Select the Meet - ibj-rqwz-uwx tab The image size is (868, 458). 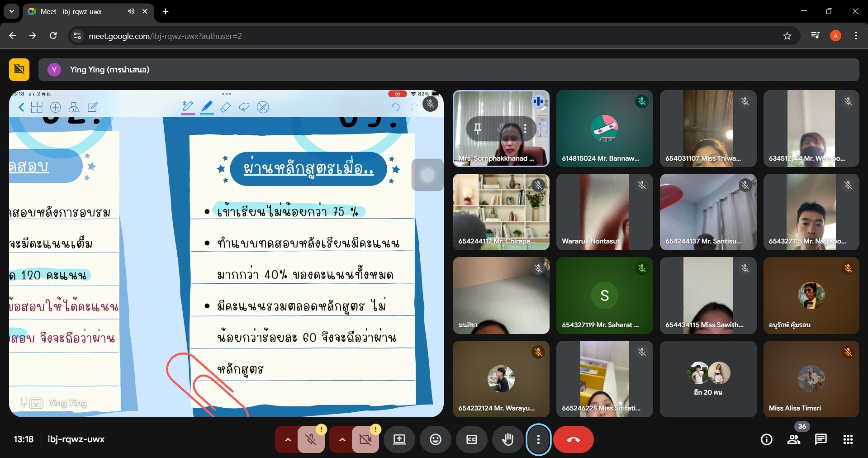(x=77, y=11)
